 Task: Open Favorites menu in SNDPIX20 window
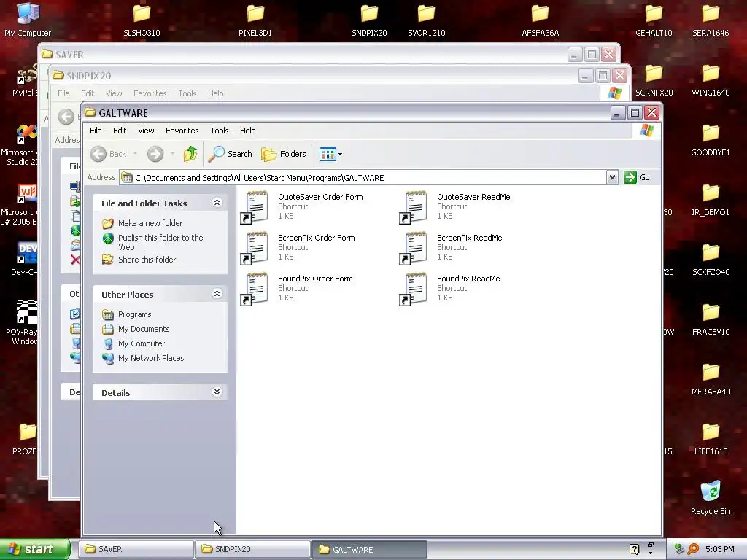tap(150, 93)
